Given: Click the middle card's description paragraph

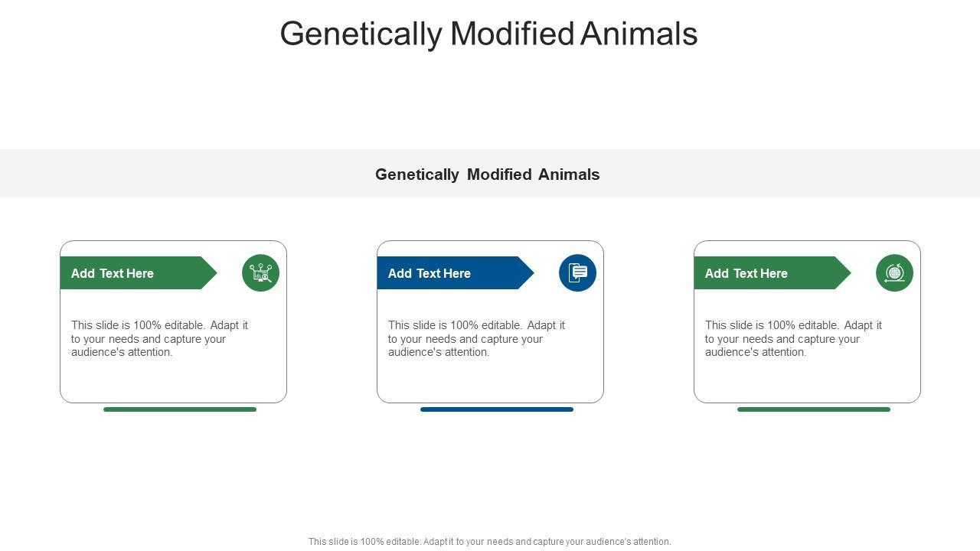Looking at the screenshot, I should 477,338.
